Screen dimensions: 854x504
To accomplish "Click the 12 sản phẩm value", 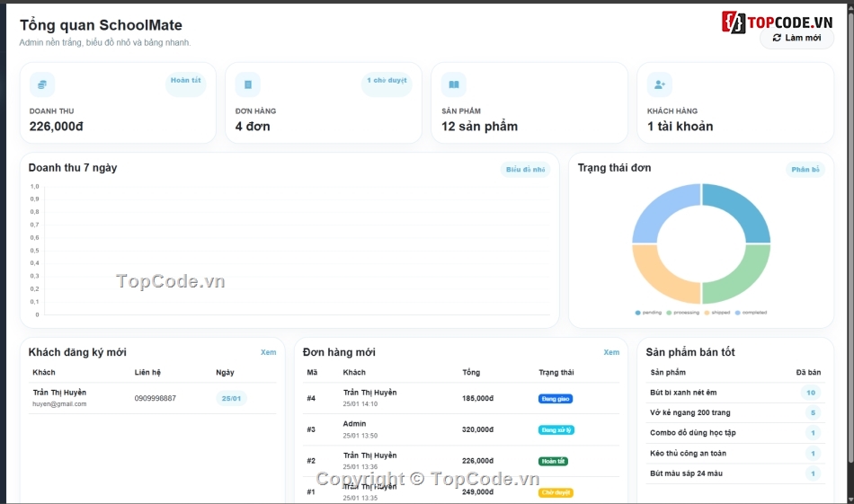I will click(x=479, y=127).
